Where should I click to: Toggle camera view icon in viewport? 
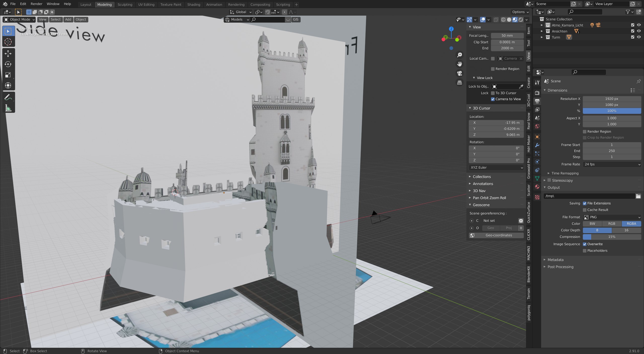[x=460, y=73]
